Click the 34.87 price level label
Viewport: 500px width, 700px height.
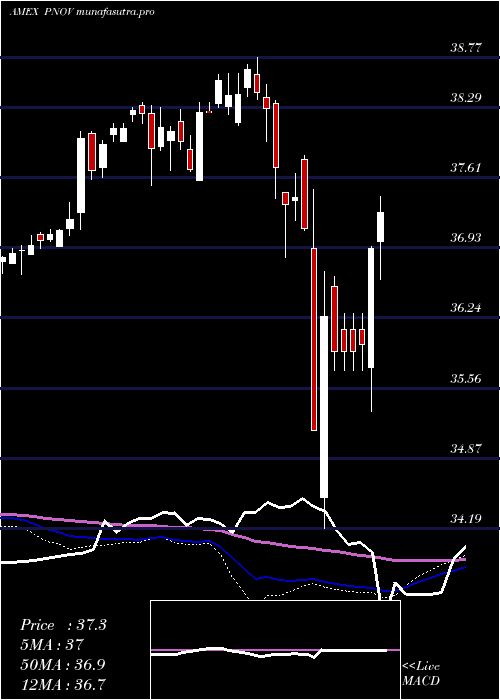466,449
